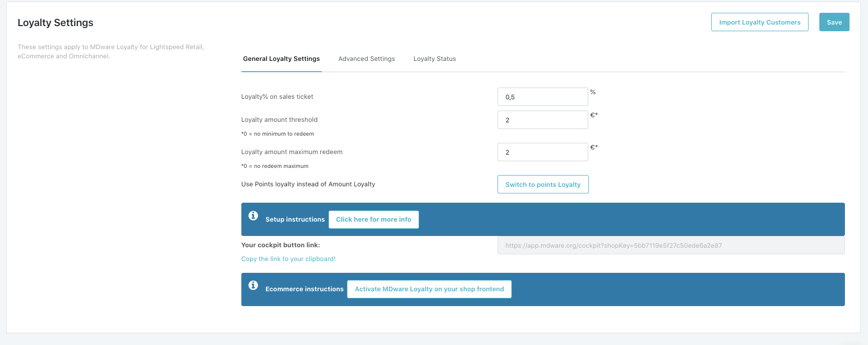Image resolution: width=868 pixels, height=345 pixels.
Task: Click the info icon beside Ecommerce instructions
Action: coord(253,285)
